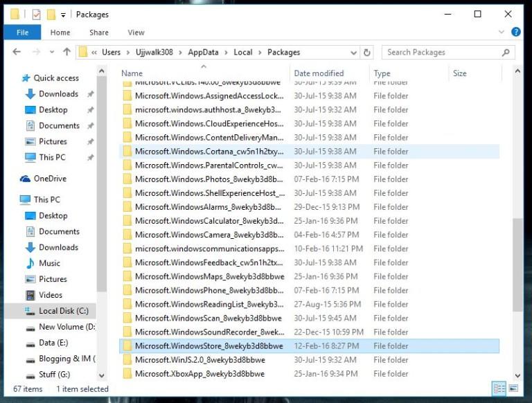
Task: Click the New folder icon in title bar
Action: pos(51,15)
